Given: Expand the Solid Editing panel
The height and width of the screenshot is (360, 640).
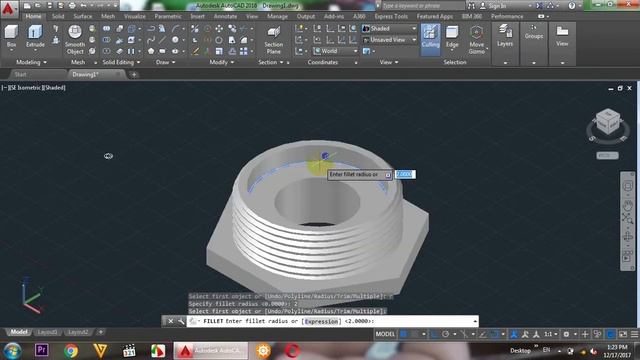Looking at the screenshot, I should click(x=121, y=62).
